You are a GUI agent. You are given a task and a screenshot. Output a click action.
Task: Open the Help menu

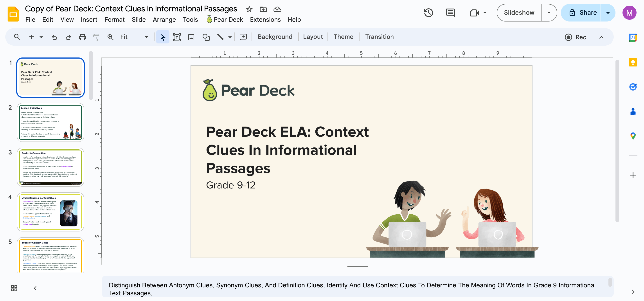coord(294,20)
